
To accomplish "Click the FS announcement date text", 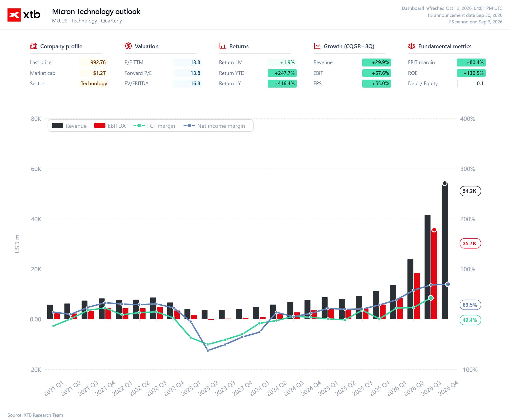I will pos(465,15).
